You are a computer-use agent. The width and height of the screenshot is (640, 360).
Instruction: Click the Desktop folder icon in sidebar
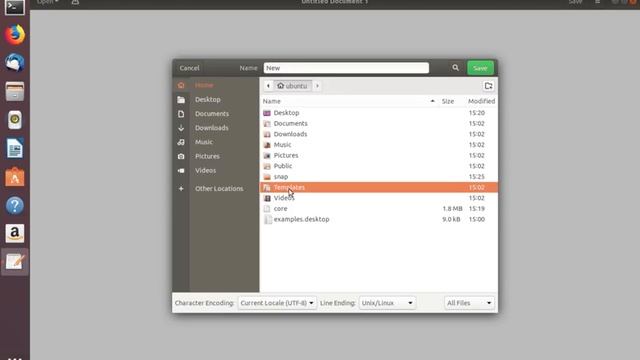tap(181, 100)
